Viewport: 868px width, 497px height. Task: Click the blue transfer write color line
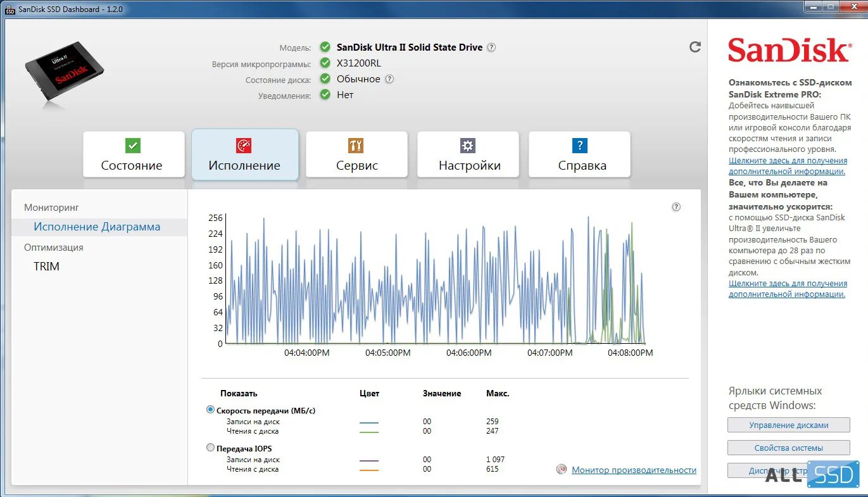[x=369, y=422]
